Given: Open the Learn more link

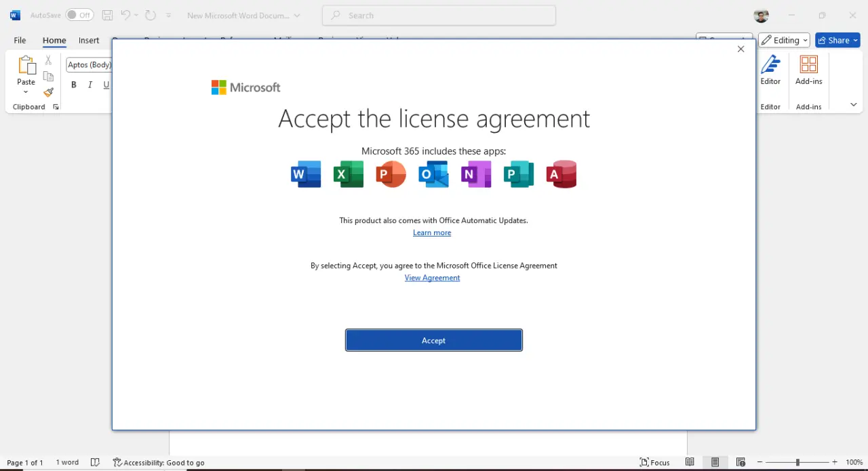Looking at the screenshot, I should pyautogui.click(x=432, y=232).
